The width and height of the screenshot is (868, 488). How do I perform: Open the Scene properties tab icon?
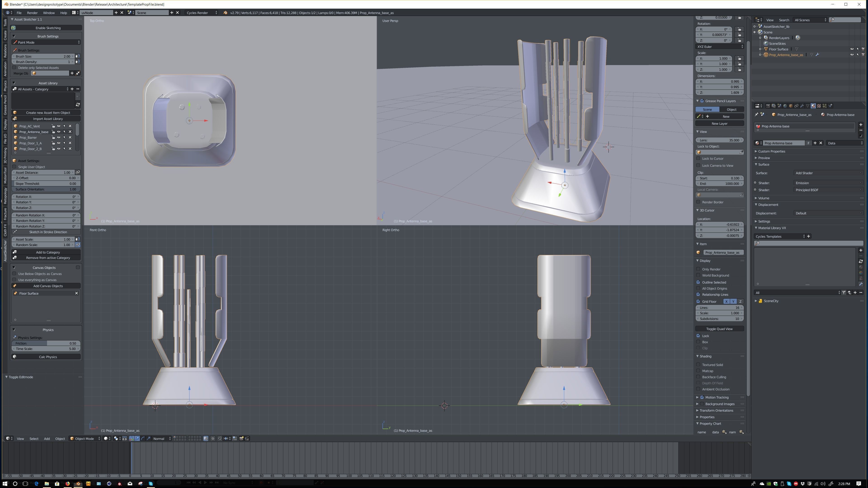coord(779,106)
